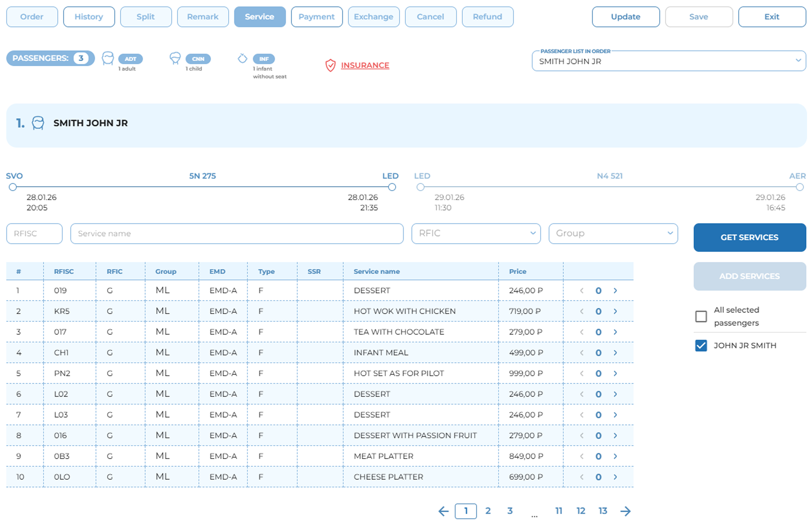Uncheck the JOHN JR SMITH checkbox
The height and width of the screenshot is (521, 812).
(701, 345)
